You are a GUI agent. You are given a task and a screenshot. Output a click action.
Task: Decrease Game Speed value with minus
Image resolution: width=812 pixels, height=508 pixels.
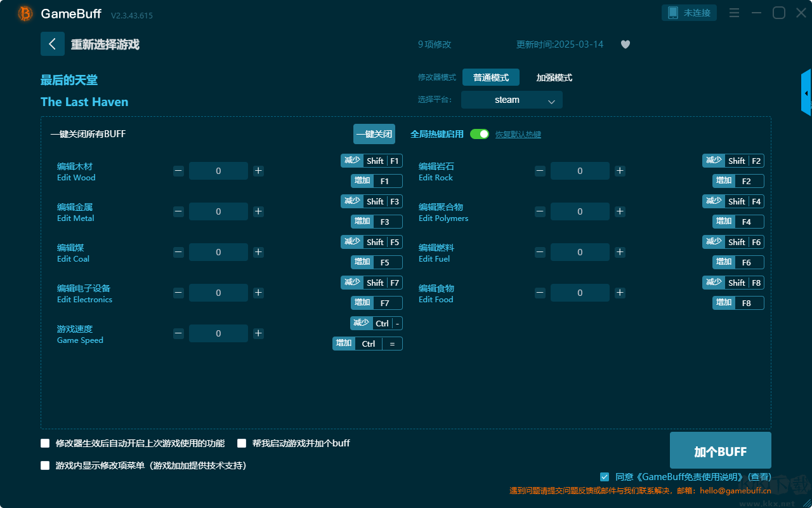point(178,333)
